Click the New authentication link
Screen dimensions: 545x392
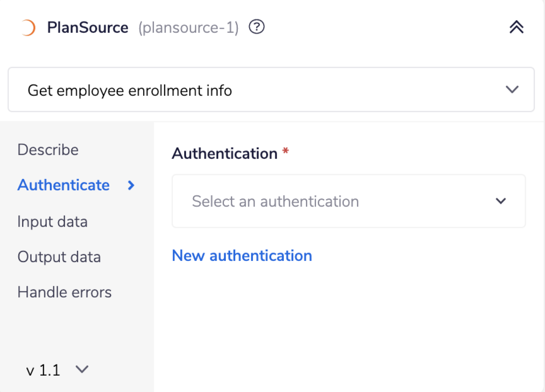point(242,255)
